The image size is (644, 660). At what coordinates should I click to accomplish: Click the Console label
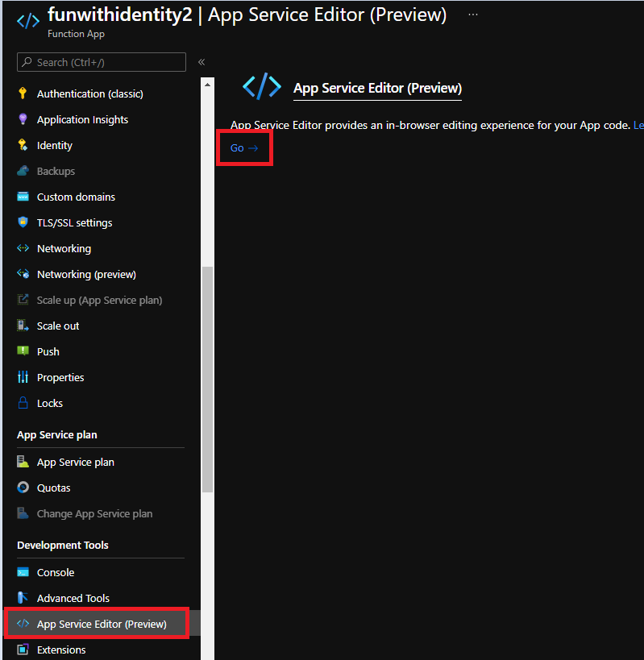(x=56, y=572)
